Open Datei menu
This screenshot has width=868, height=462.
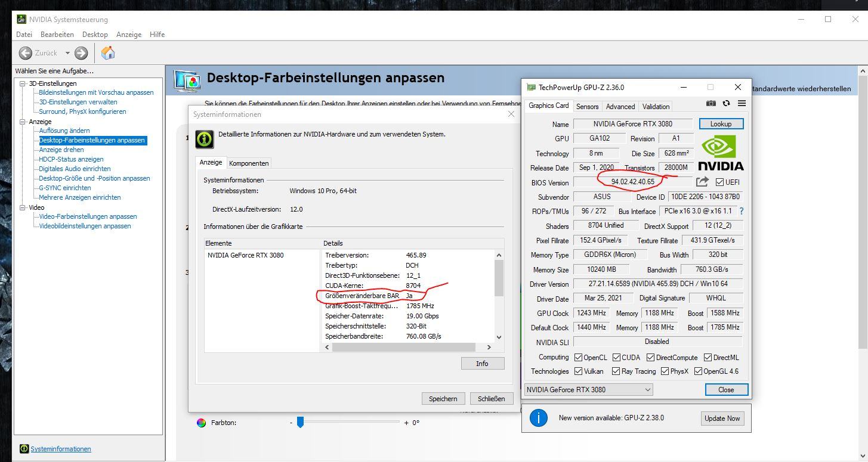(24, 35)
